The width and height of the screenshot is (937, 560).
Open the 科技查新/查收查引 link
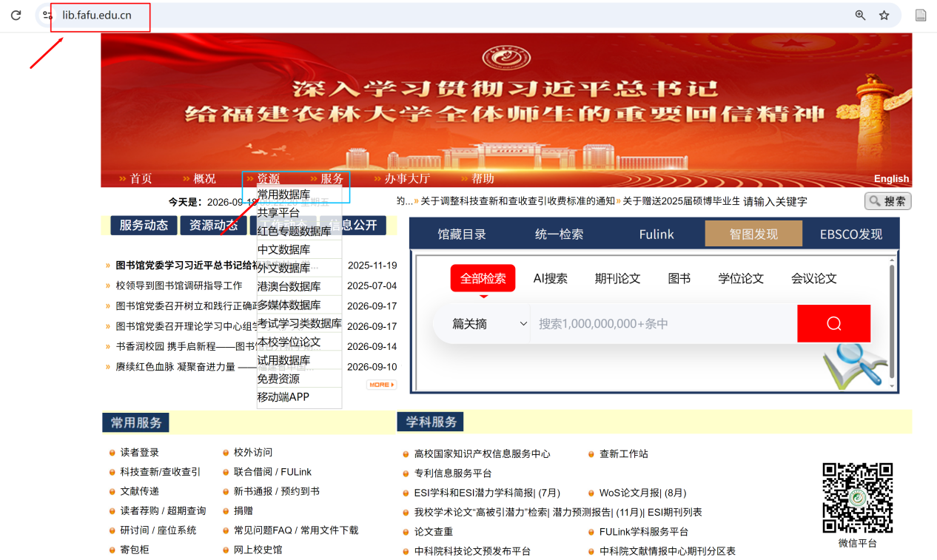(160, 471)
